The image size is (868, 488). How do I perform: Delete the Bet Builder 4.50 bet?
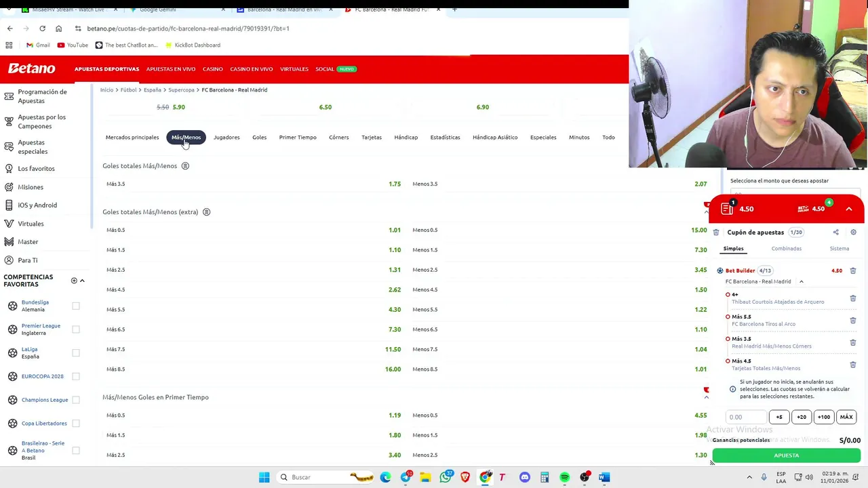(x=853, y=270)
